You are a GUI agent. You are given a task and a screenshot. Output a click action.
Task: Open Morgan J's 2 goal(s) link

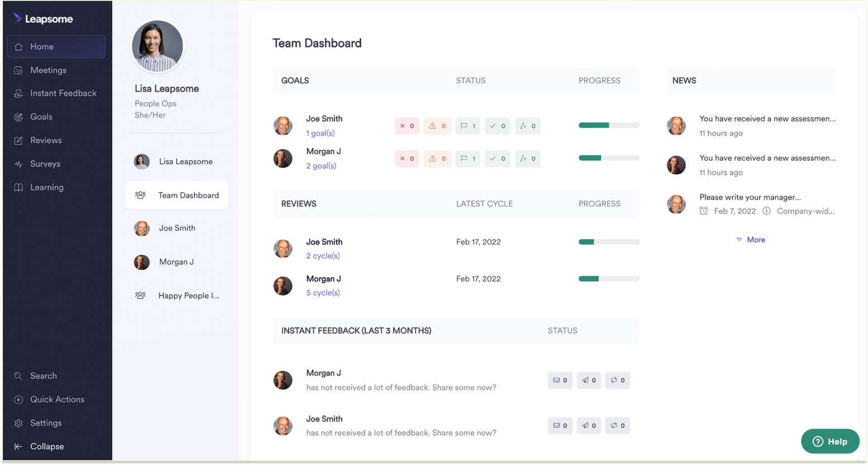tap(321, 165)
